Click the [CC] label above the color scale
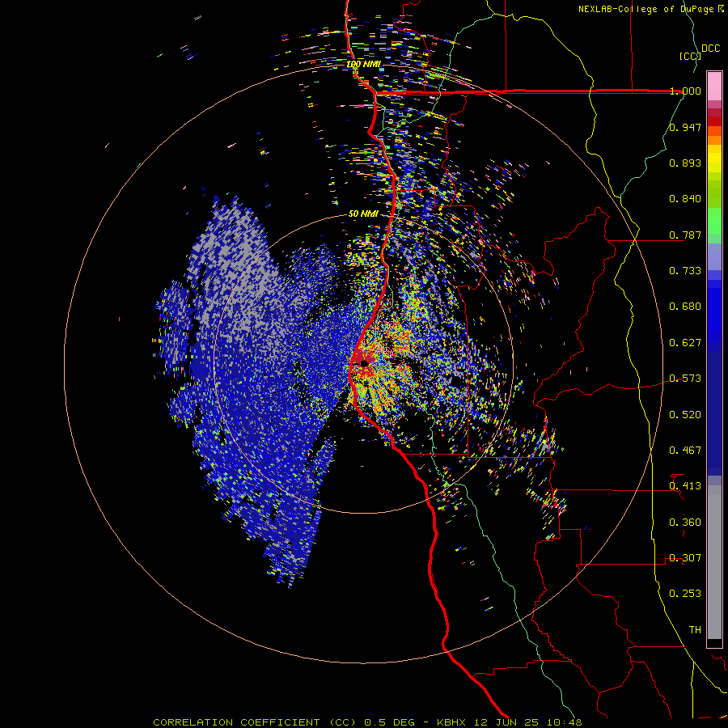This screenshot has width=728, height=728. click(689, 56)
